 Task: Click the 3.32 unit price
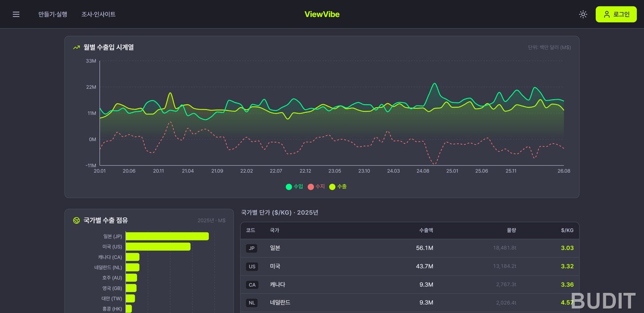[x=567, y=266]
